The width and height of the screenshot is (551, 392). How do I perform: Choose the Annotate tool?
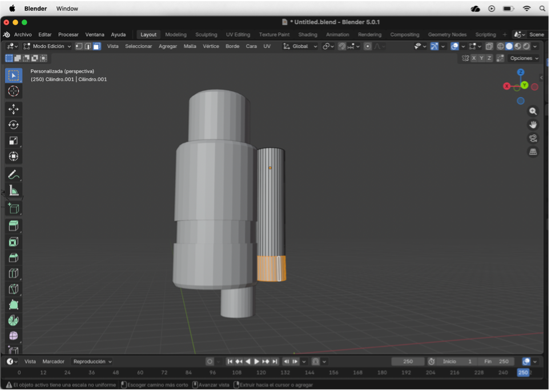click(13, 176)
